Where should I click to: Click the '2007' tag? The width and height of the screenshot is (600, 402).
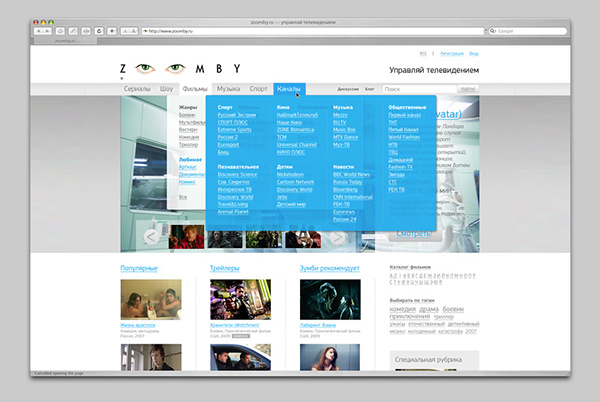(471, 331)
